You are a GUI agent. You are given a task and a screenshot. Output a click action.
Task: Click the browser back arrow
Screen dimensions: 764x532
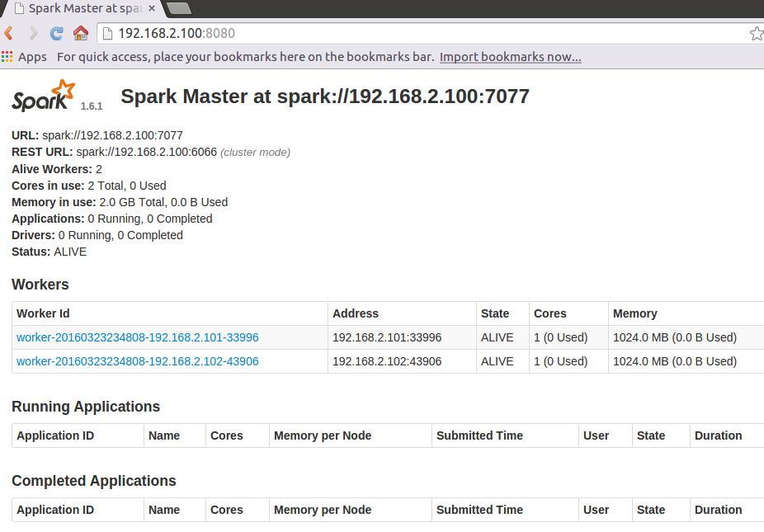[9, 33]
